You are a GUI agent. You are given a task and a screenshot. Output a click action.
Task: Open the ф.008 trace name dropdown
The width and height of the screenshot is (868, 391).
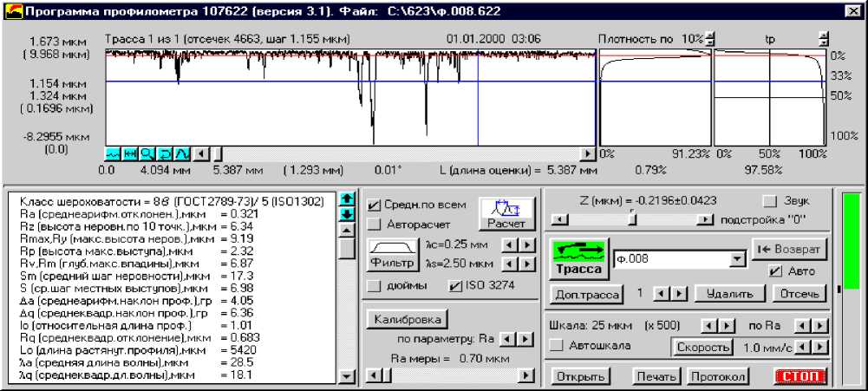tap(737, 258)
